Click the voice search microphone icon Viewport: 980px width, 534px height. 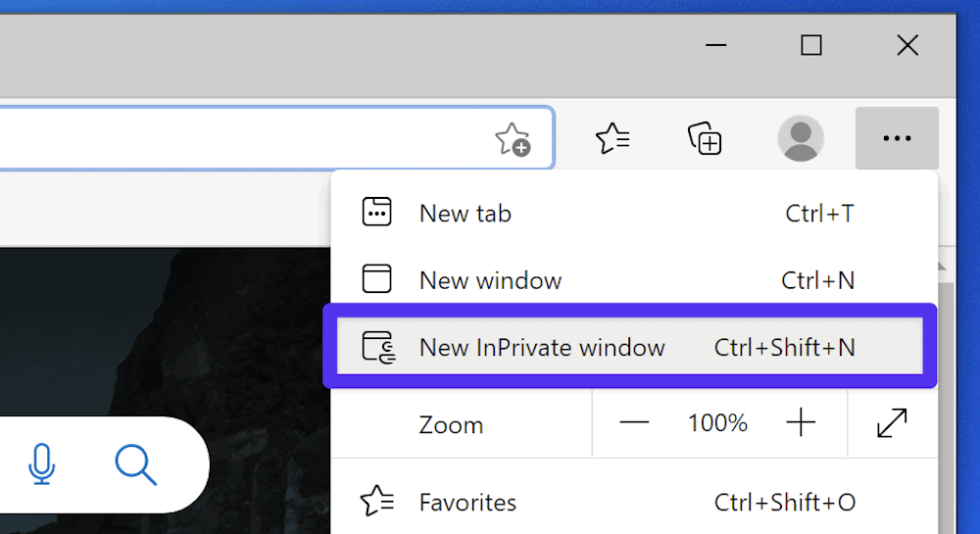point(41,464)
